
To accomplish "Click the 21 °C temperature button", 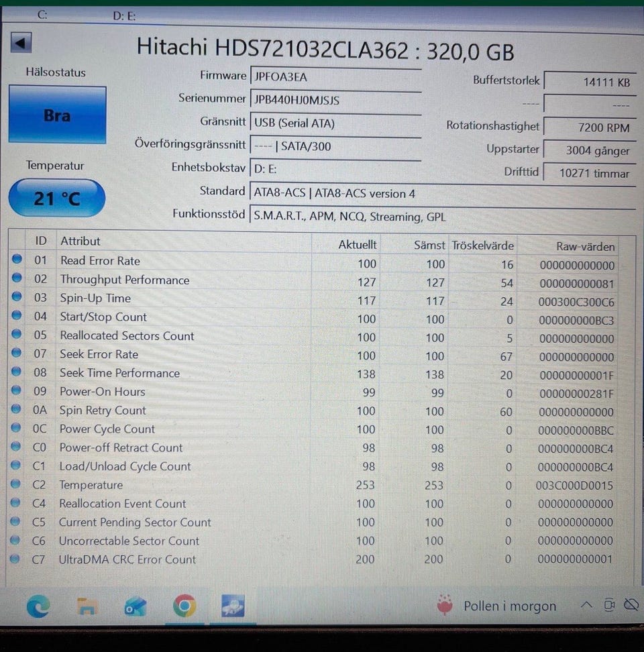I will pyautogui.click(x=57, y=199).
